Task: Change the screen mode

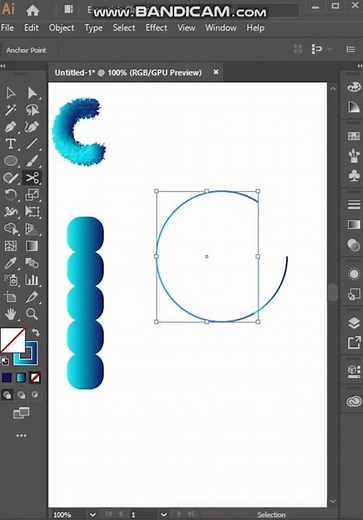Action: (21, 413)
